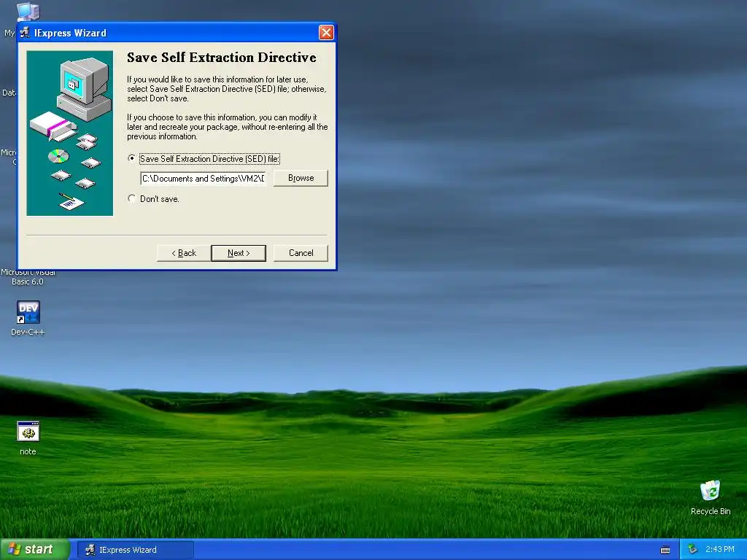The image size is (747, 560).
Task: Open the Dev-C++ desktop shortcut
Action: pos(28,318)
